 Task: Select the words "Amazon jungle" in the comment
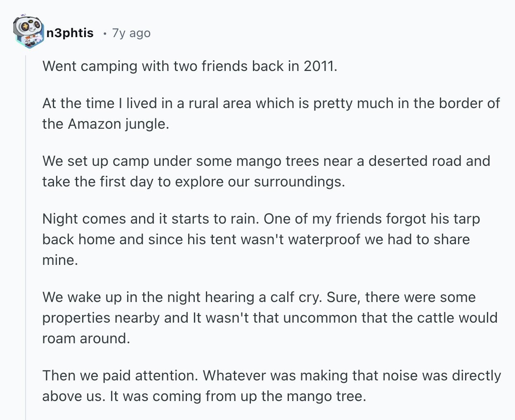118,124
